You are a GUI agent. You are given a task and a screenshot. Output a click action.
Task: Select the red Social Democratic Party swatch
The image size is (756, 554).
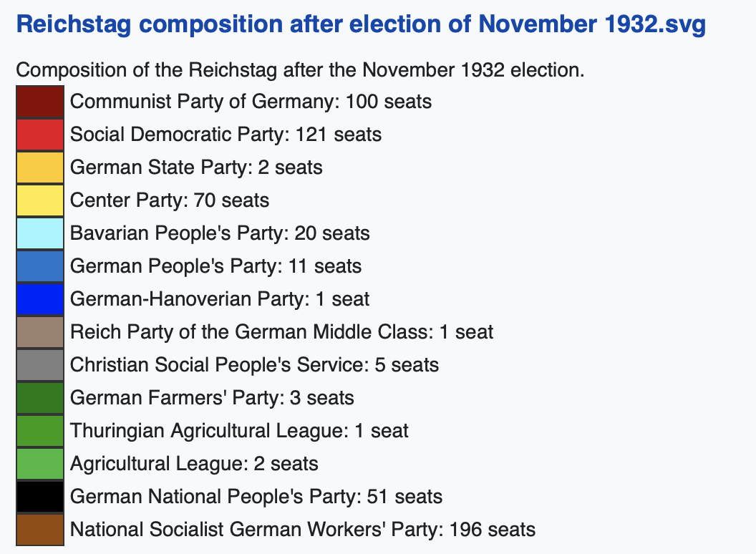point(40,135)
